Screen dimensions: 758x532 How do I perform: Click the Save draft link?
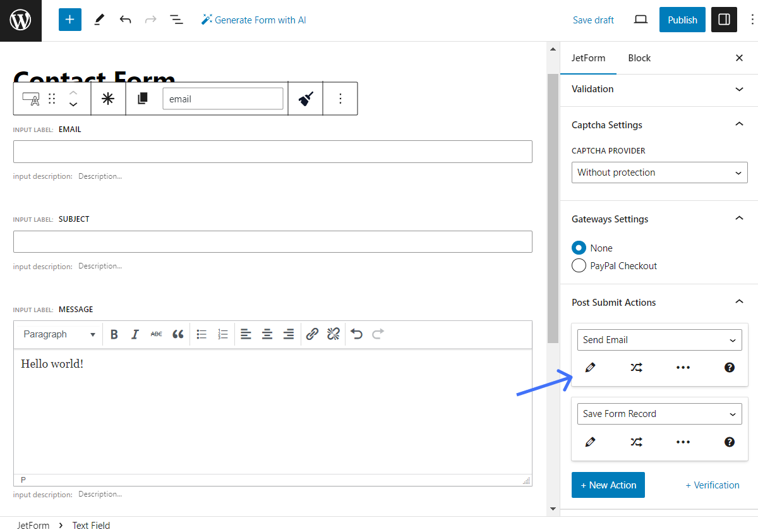coord(593,20)
